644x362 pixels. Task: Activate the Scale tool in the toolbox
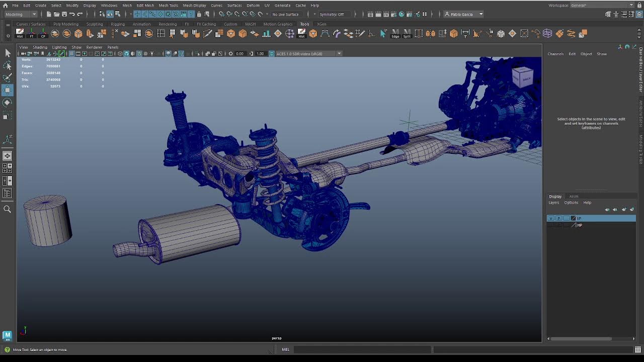point(8,116)
